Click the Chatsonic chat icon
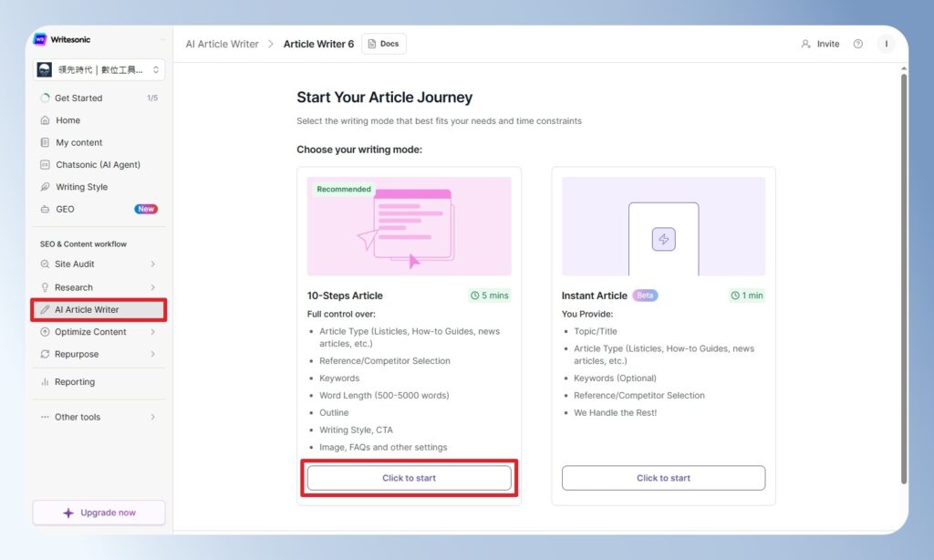 [45, 164]
